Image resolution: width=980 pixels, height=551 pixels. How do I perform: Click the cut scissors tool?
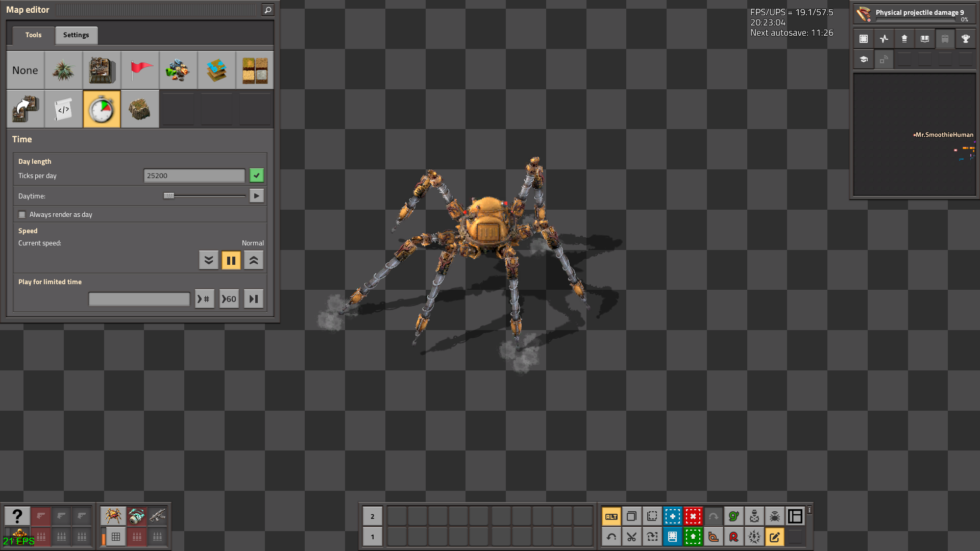click(x=632, y=537)
